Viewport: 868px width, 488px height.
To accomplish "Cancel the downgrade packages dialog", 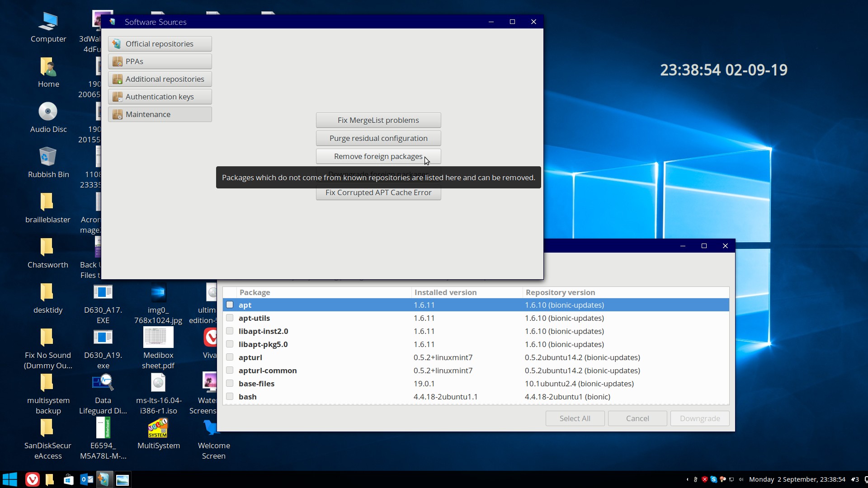I will click(637, 418).
